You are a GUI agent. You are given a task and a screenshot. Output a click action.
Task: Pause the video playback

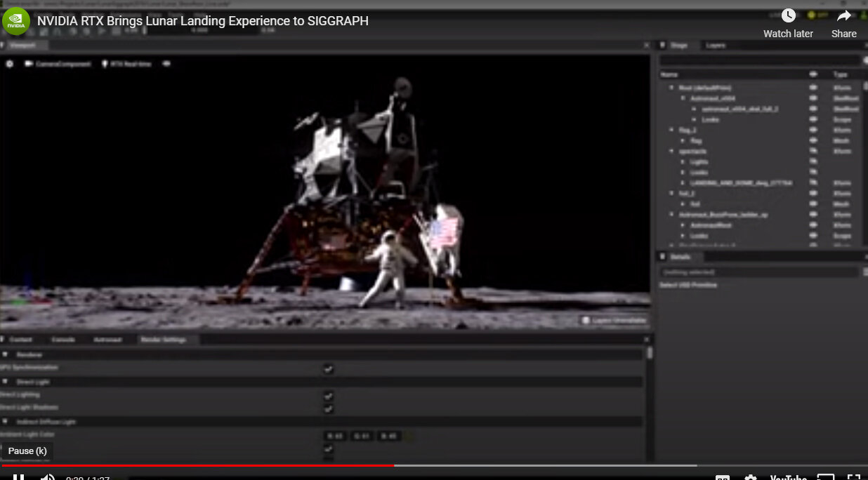pos(19,476)
